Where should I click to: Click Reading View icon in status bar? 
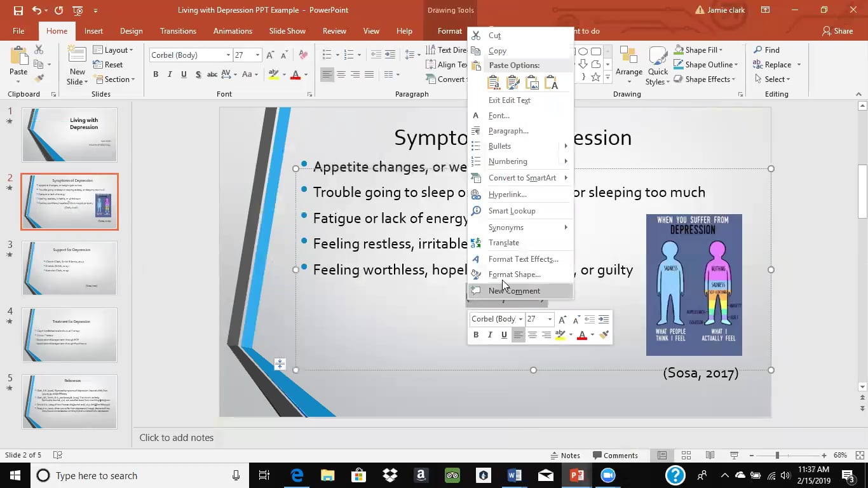point(710,455)
